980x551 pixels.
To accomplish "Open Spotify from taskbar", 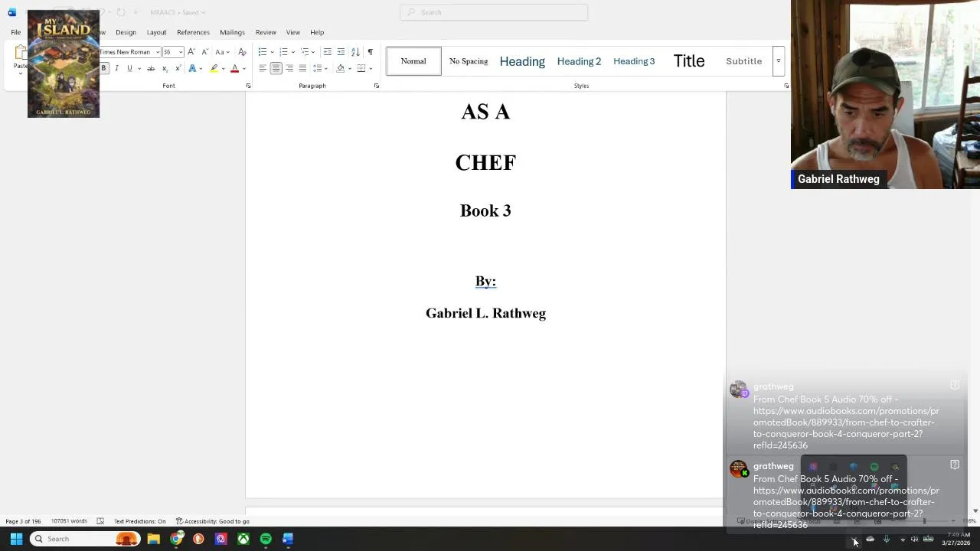I will pos(266,539).
